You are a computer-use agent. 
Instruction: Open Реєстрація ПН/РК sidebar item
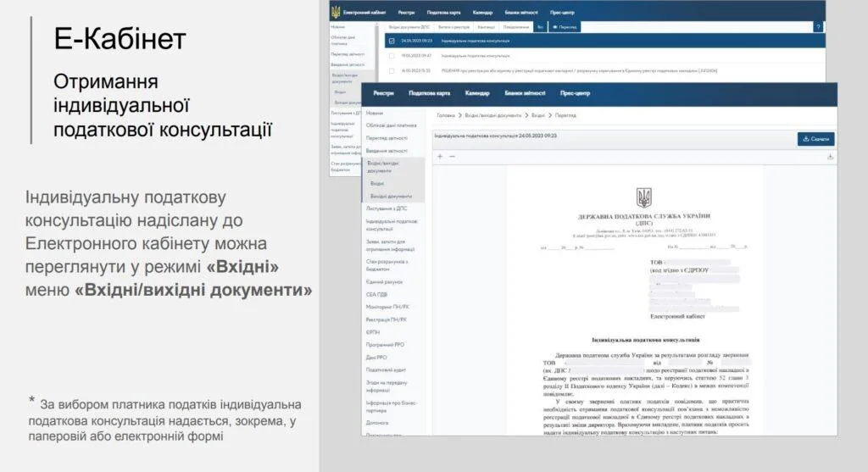(386, 319)
